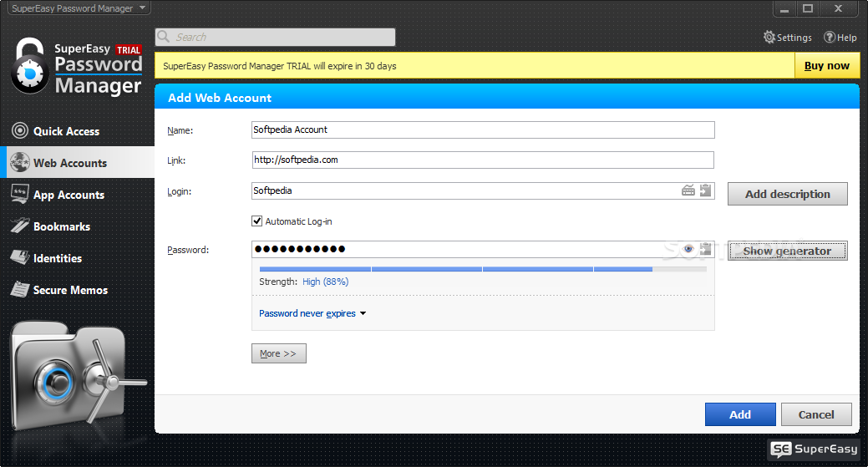868x467 pixels.
Task: Click the SuperEasy padlock logo
Action: [x=29, y=66]
